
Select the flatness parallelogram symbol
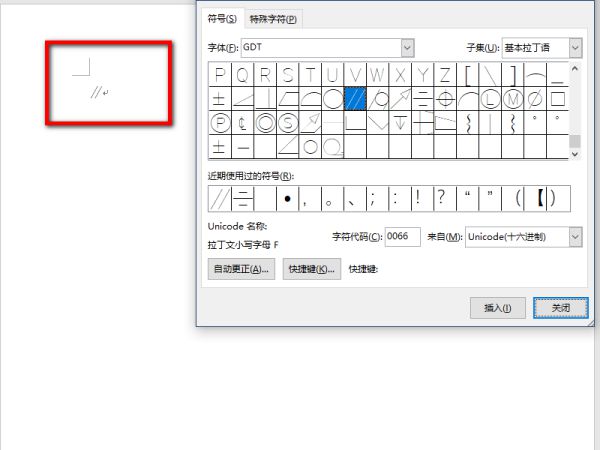coord(287,99)
